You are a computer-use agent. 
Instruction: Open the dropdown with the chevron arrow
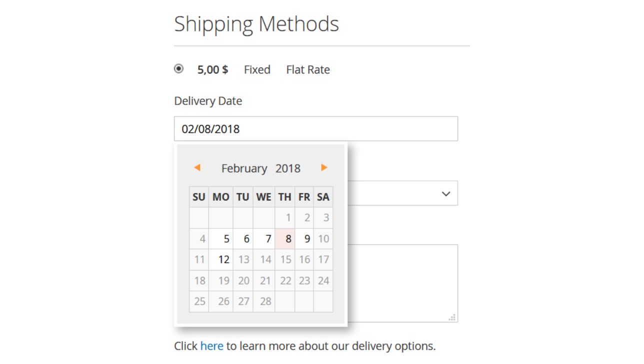coord(445,193)
